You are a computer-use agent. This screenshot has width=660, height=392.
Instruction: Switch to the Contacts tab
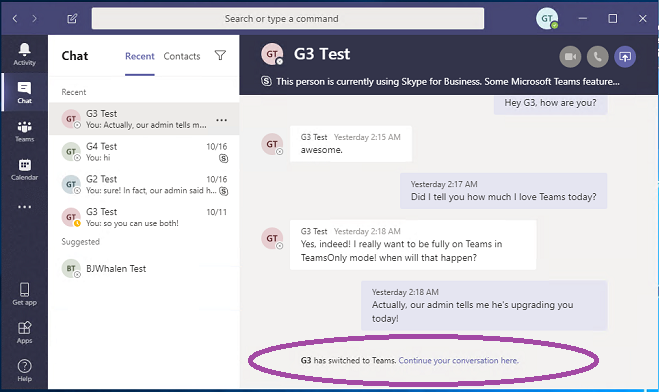point(182,56)
